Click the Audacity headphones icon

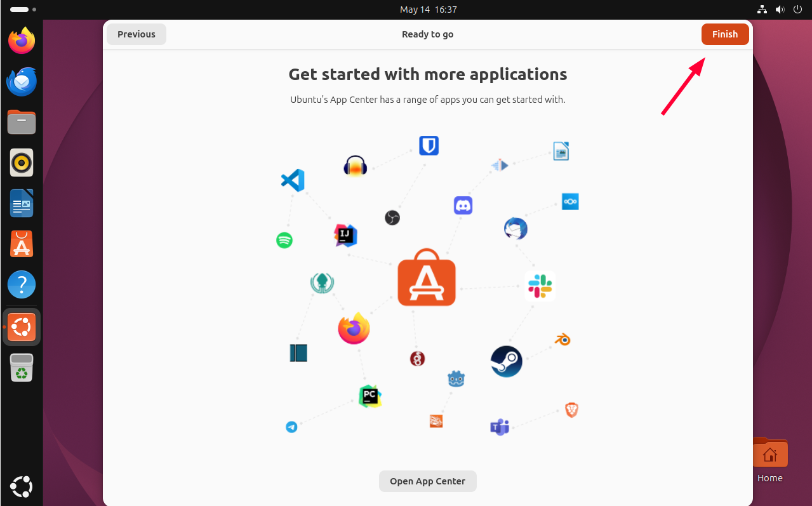pyautogui.click(x=356, y=166)
